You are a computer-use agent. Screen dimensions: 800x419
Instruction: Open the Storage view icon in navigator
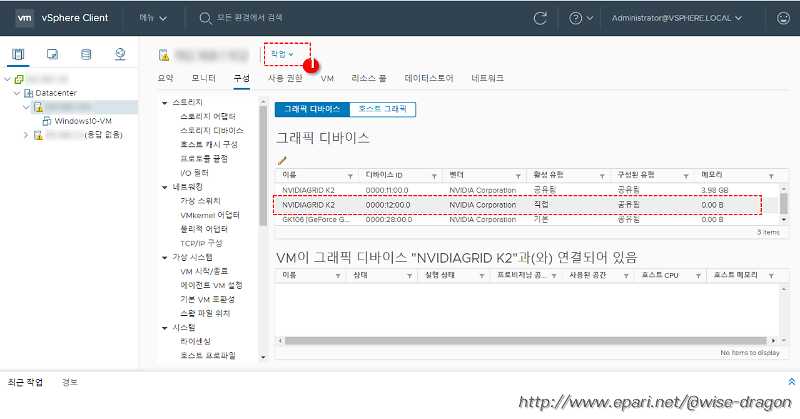[86, 54]
